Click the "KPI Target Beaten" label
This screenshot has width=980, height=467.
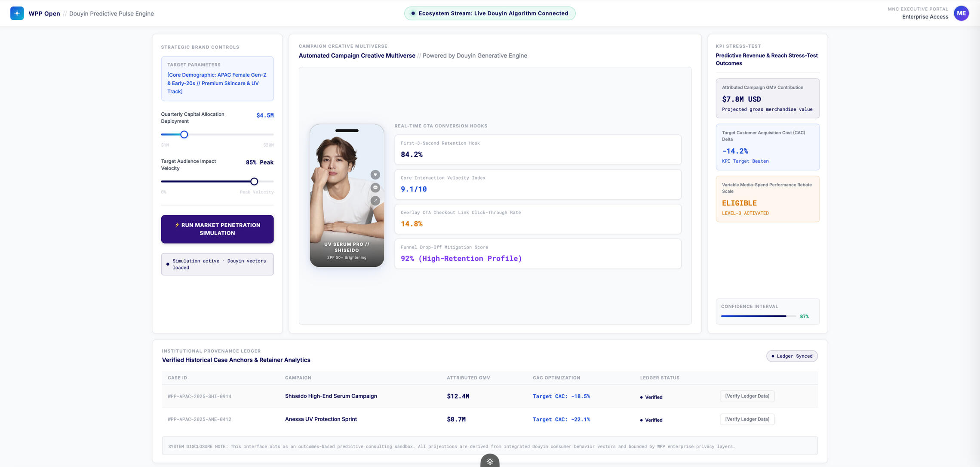coord(745,161)
